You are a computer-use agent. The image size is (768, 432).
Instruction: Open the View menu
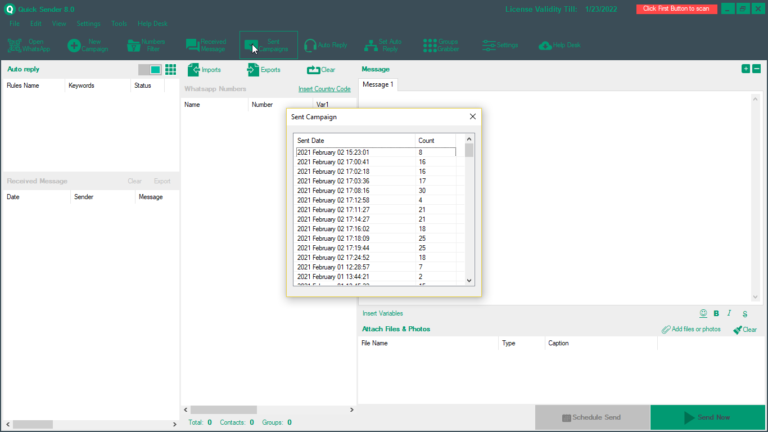[x=59, y=24]
